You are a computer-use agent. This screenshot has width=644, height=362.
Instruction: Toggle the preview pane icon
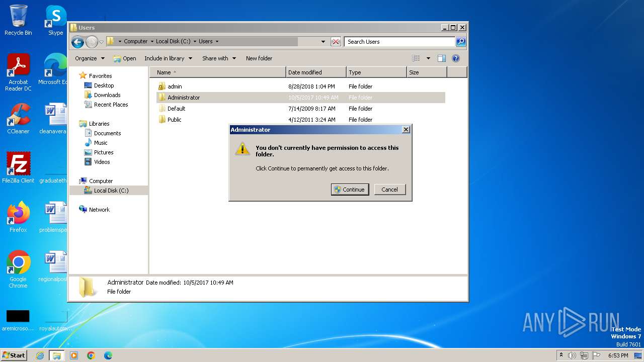(441, 58)
